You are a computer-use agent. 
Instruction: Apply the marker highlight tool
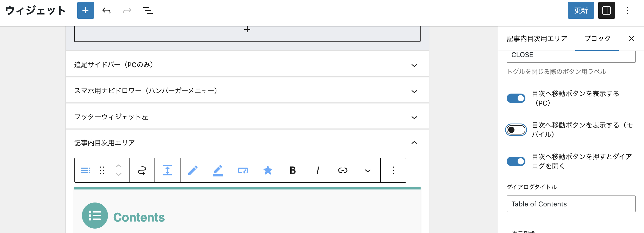tap(218, 170)
